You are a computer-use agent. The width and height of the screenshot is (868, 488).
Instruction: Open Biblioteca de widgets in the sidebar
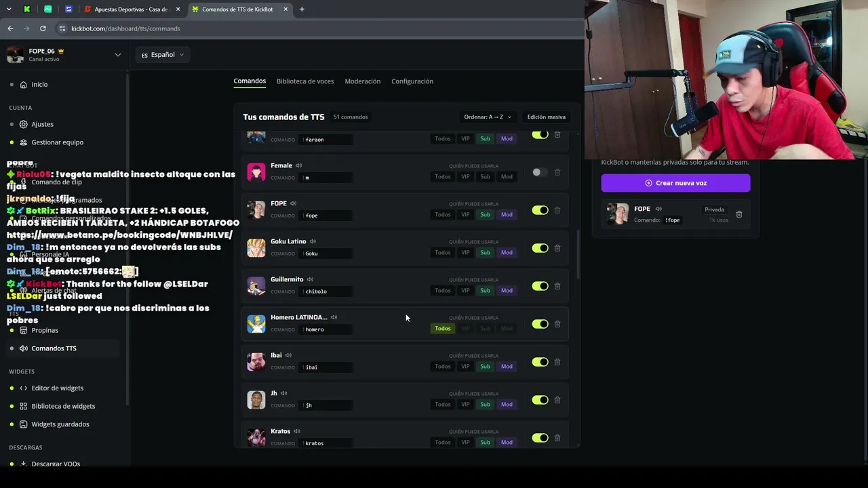point(63,406)
